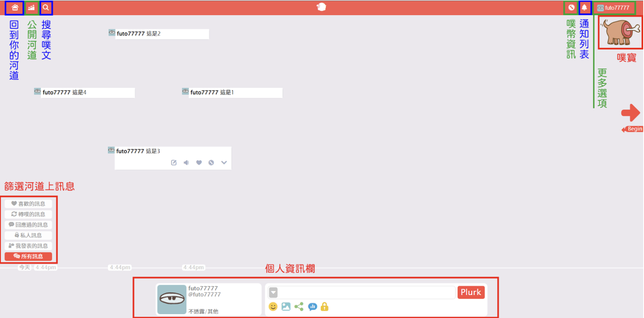Open the notifications bell
This screenshot has width=644, height=318.
click(584, 8)
